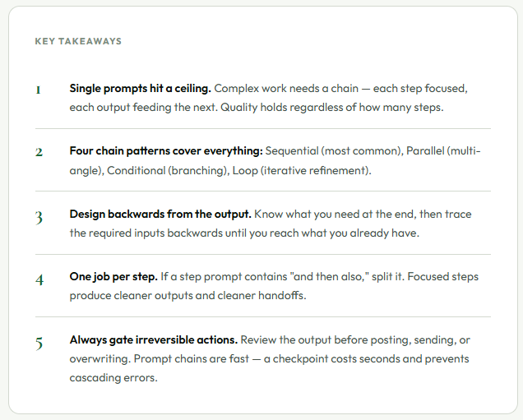Click 'Conditional (branching)' in the pattern list
523x420 pixels.
coord(168,171)
